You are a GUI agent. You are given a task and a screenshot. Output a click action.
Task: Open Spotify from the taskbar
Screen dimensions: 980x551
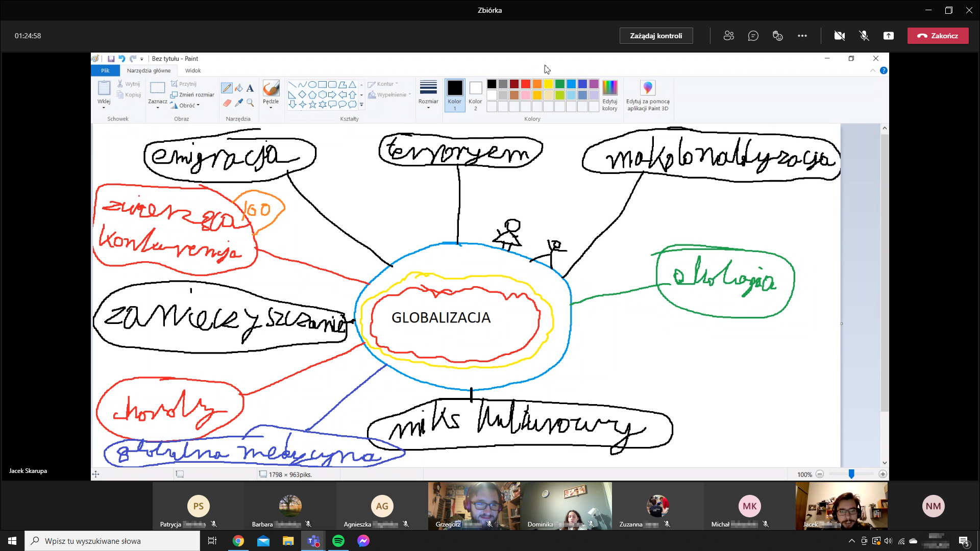coord(338,541)
